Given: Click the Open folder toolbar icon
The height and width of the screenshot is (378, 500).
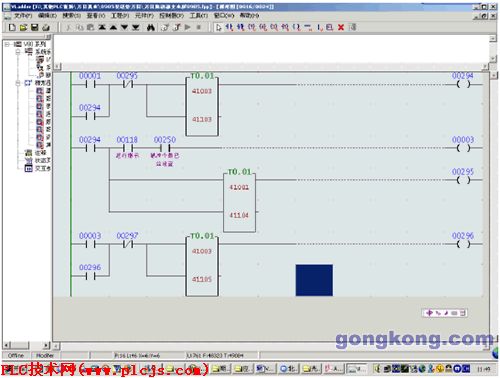Looking at the screenshot, I should click(x=23, y=27).
